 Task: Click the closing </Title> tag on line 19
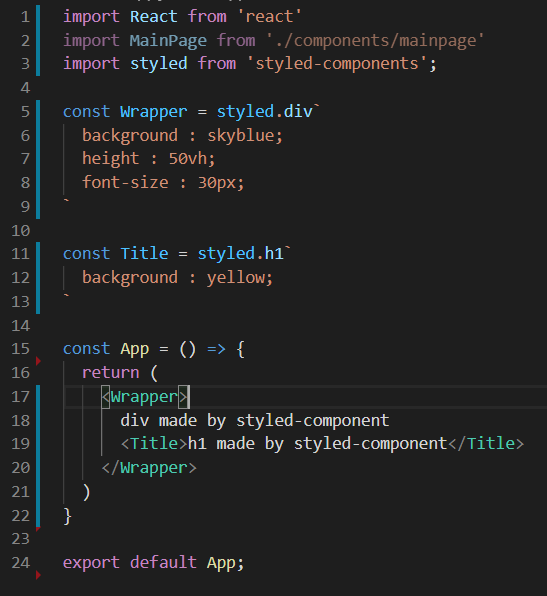point(486,444)
